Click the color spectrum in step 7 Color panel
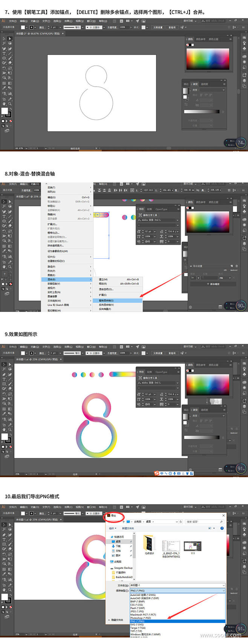This screenshot has width=248, height=644. [208, 59]
